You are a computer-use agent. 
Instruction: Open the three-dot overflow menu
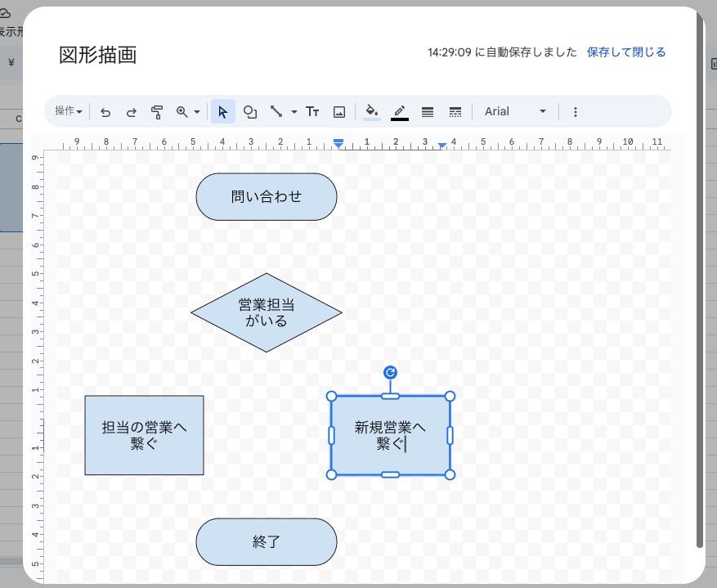click(x=576, y=111)
